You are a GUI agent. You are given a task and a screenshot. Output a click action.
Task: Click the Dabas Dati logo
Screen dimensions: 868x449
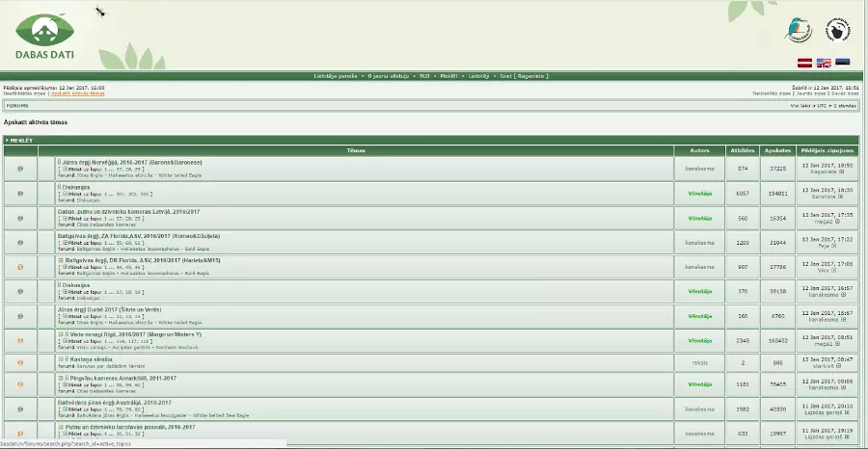[x=44, y=35]
